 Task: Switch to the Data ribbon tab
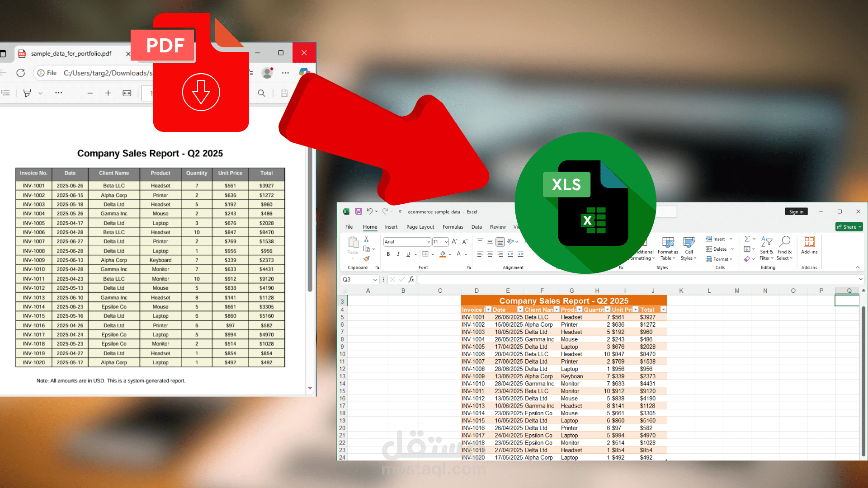point(476,227)
